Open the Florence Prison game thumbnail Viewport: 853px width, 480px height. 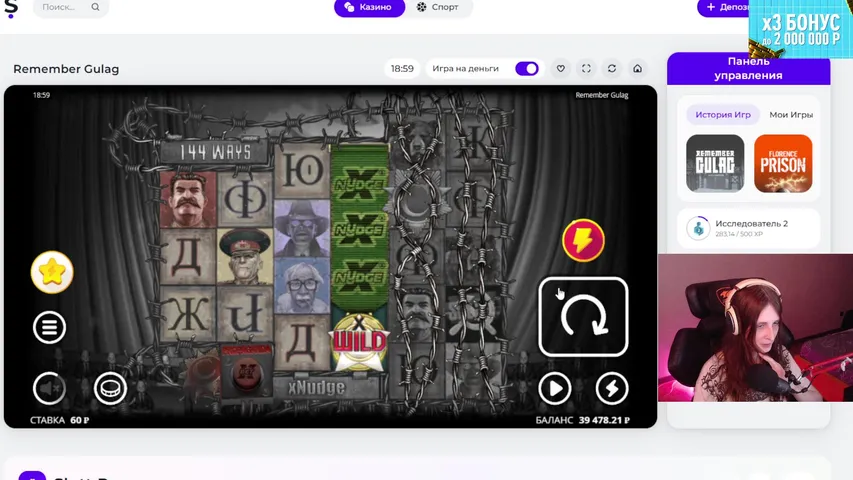(783, 163)
